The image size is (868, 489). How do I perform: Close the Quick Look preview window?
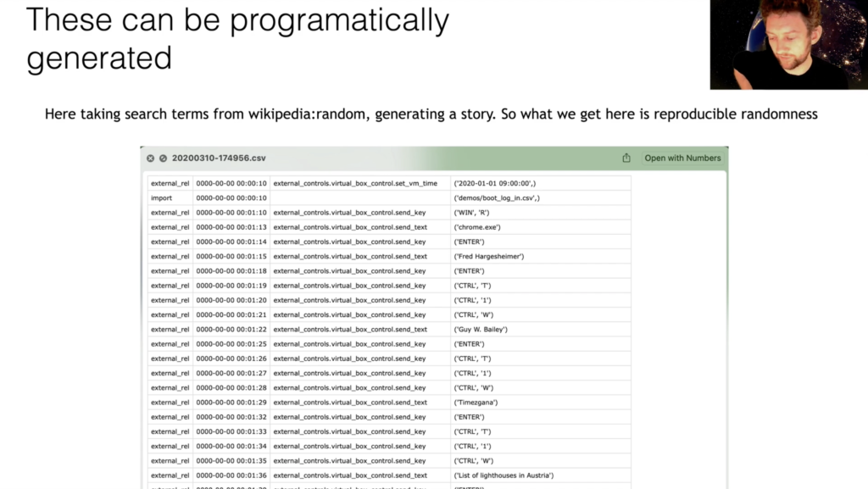150,158
